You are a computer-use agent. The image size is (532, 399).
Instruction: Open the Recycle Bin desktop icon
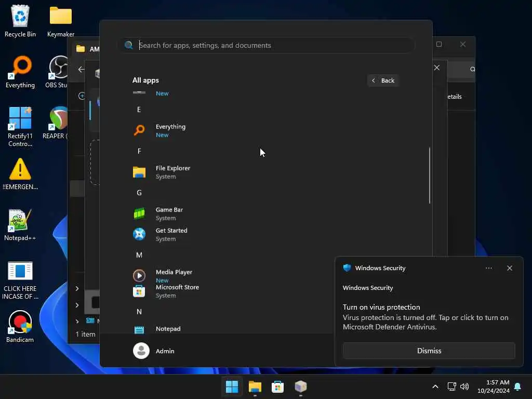tap(20, 21)
